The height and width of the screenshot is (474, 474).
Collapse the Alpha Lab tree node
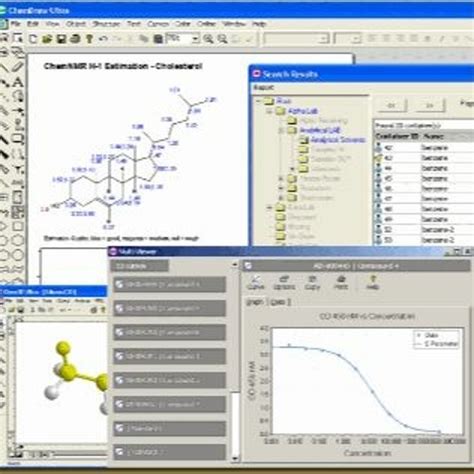(269, 111)
